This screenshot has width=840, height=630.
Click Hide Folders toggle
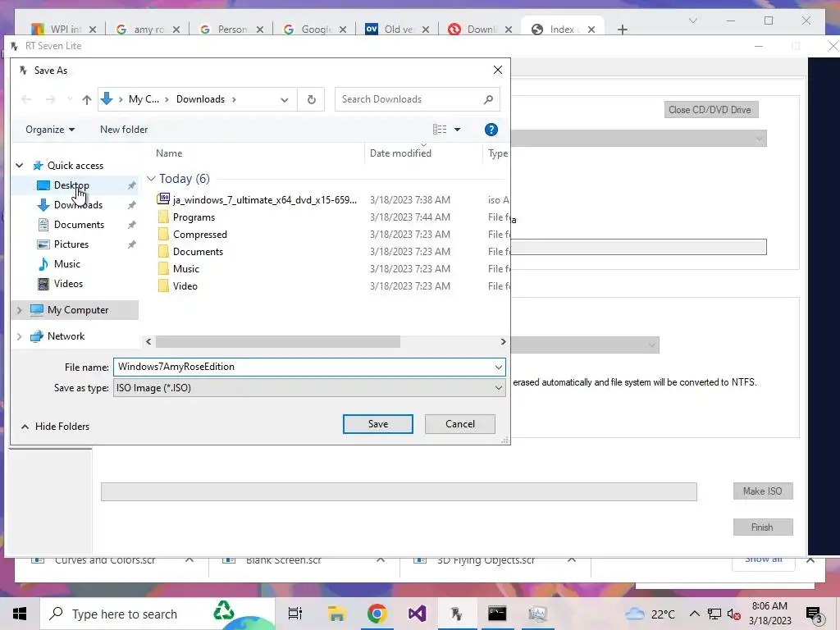point(55,427)
